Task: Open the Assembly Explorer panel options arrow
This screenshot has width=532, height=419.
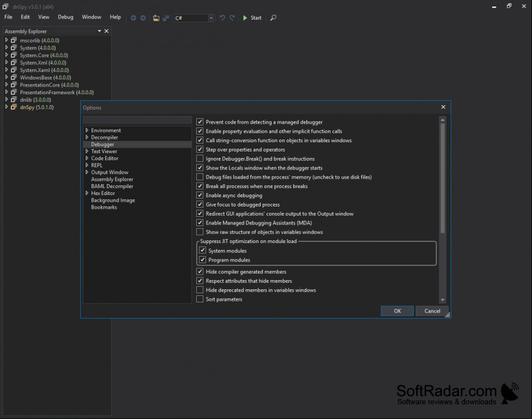Action: 99,31
